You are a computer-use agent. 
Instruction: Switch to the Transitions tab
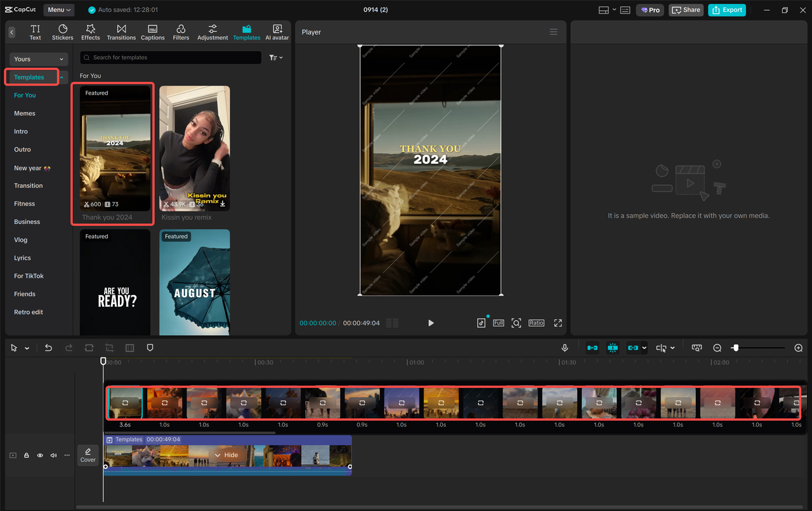coord(121,32)
